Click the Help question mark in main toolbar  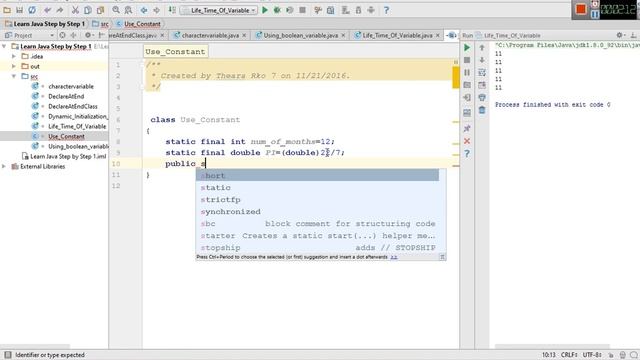[386, 10]
